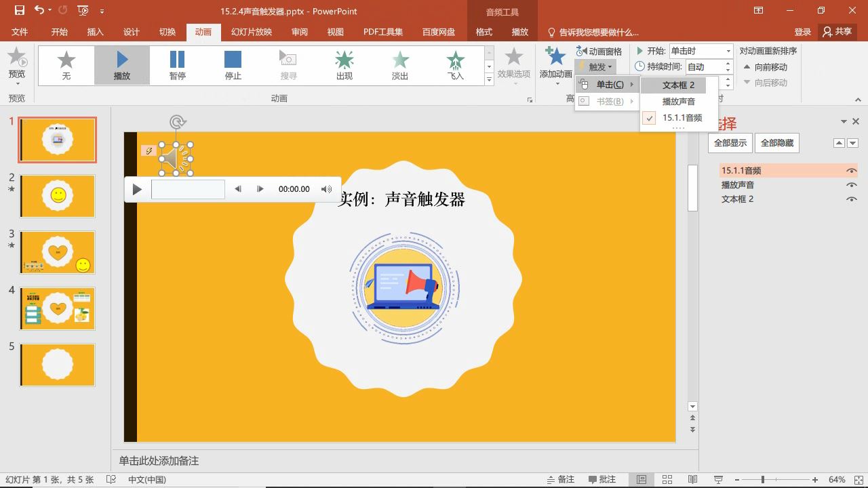Open Selection pane options dropdown arrow
The image size is (868, 488).
click(844, 121)
